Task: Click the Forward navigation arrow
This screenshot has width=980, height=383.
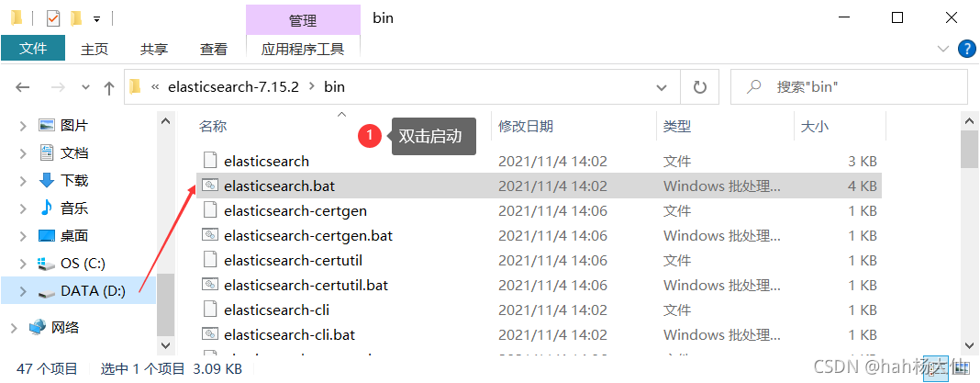Action: point(58,87)
